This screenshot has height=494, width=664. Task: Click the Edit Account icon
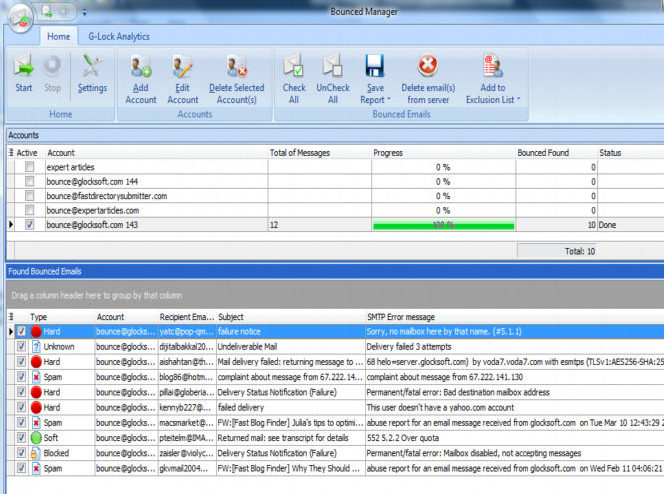(183, 66)
